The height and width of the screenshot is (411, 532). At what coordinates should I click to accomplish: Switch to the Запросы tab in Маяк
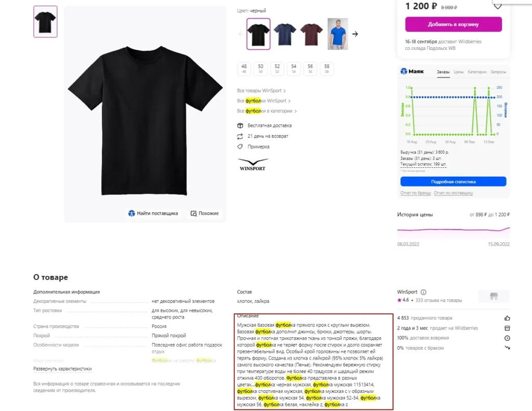498,72
